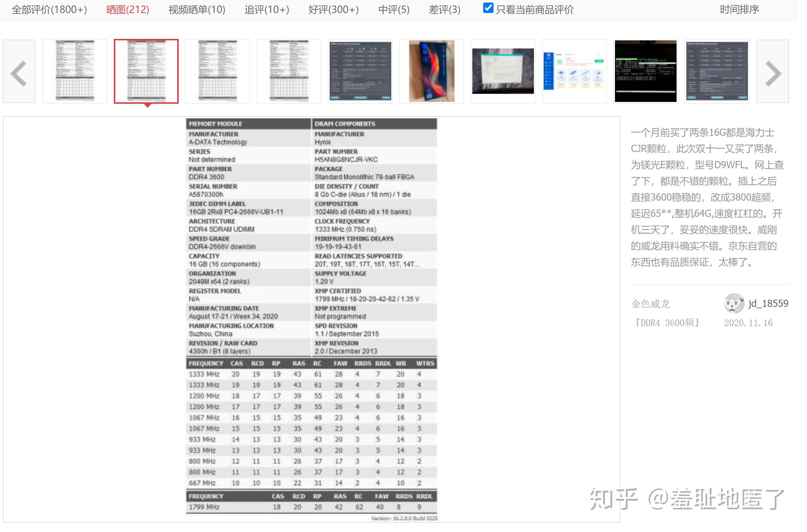This screenshot has width=807, height=532.
Task: Show 中评(5) reviews
Action: click(394, 9)
